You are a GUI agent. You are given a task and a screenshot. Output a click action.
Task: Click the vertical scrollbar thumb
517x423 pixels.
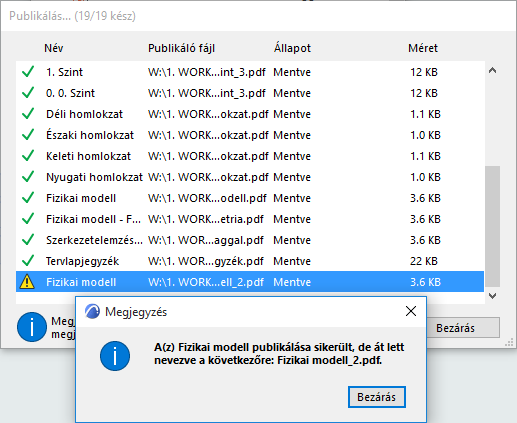[492, 226]
